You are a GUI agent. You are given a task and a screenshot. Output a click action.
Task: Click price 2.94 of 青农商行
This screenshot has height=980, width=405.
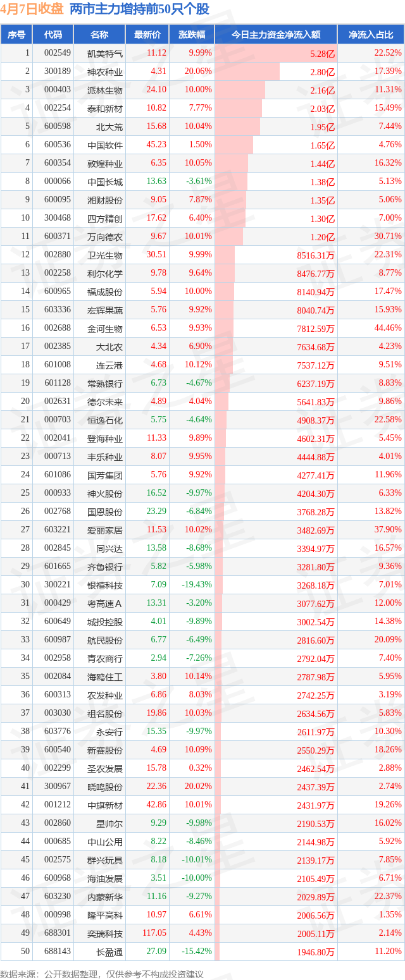[159, 659]
